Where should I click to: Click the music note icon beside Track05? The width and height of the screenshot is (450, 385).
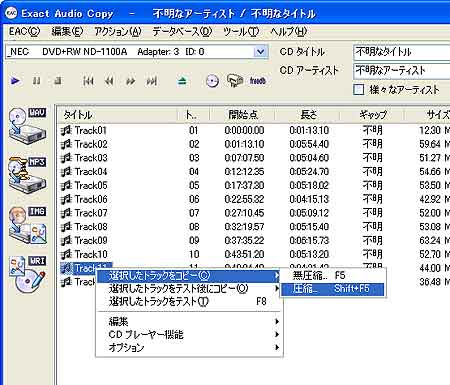[x=66, y=185]
